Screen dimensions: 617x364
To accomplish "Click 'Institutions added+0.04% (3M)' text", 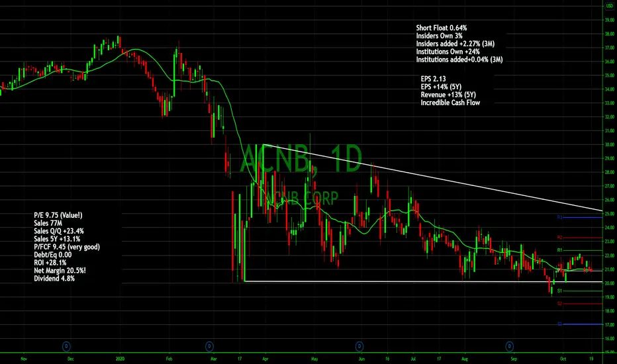I will point(459,60).
